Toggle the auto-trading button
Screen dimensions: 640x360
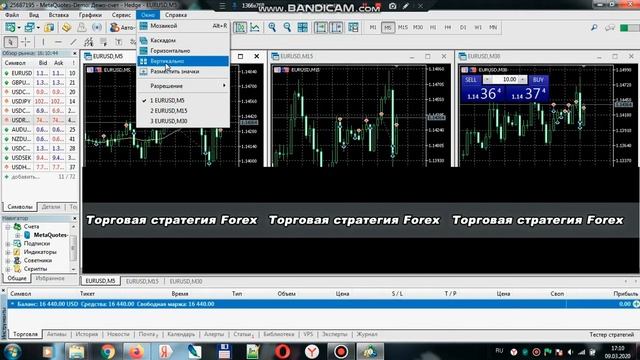tap(122, 28)
